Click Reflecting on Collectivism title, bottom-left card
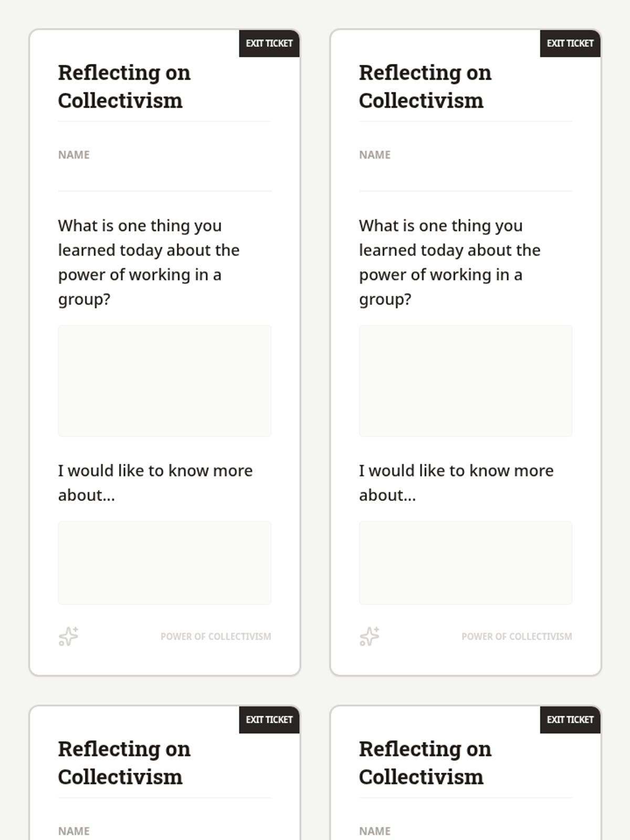The height and width of the screenshot is (840, 630). 124,763
